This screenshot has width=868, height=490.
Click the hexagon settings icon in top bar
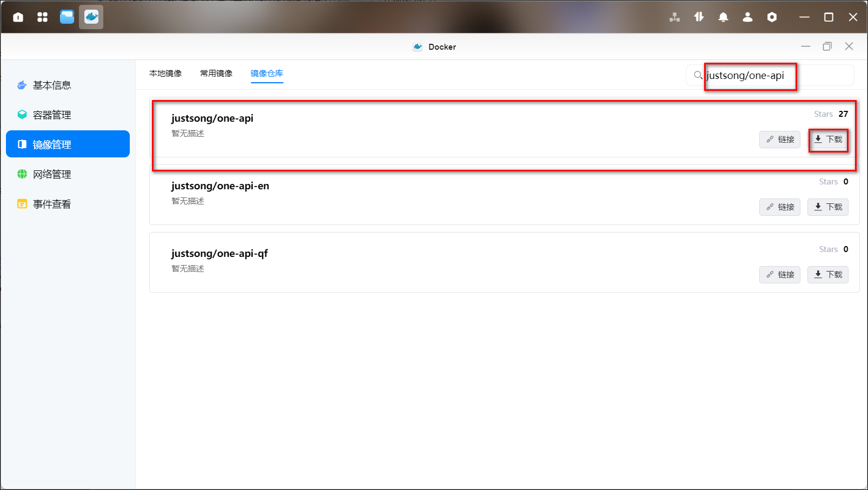tap(772, 17)
